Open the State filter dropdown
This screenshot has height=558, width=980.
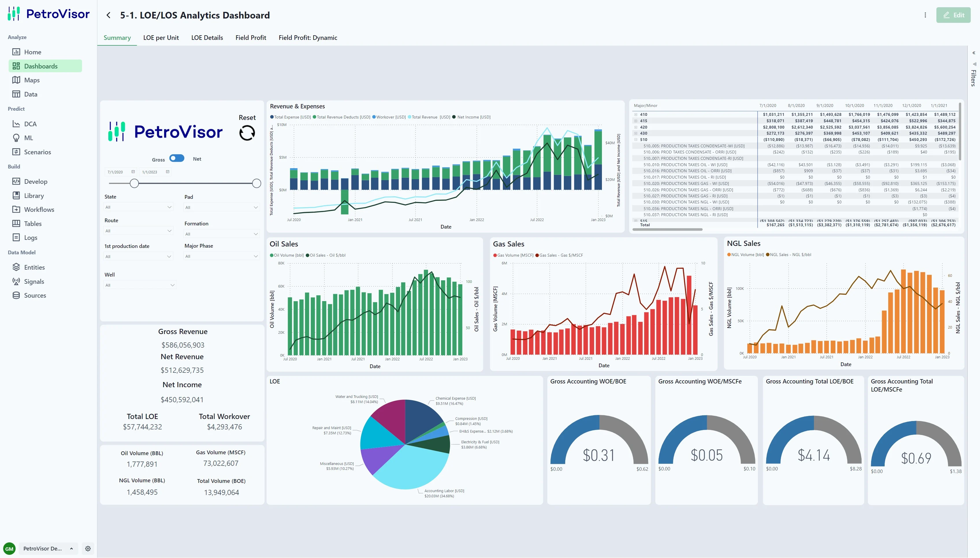[139, 207]
